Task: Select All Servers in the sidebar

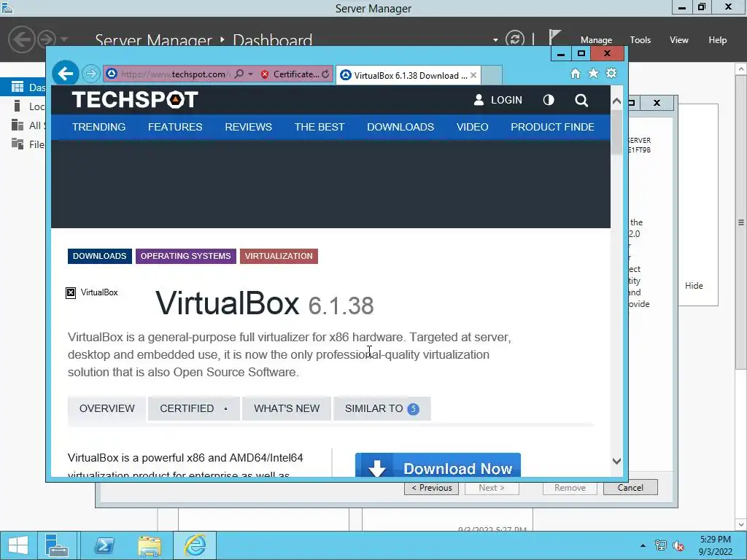Action: 23,125
